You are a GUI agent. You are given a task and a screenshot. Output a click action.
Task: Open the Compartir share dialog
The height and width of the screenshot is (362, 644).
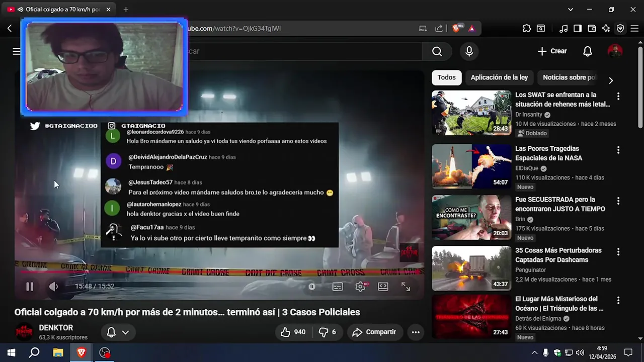374,332
